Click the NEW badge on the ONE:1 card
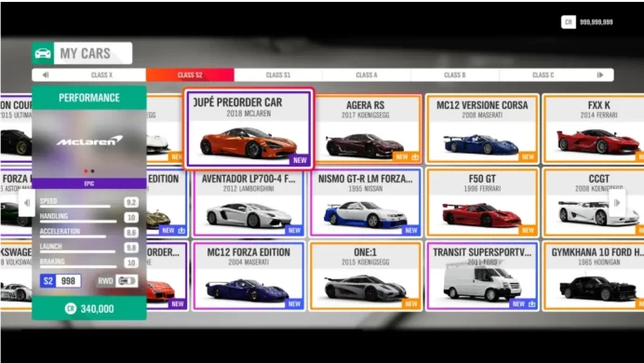Viewport: 644px width, 363px height. point(410,303)
